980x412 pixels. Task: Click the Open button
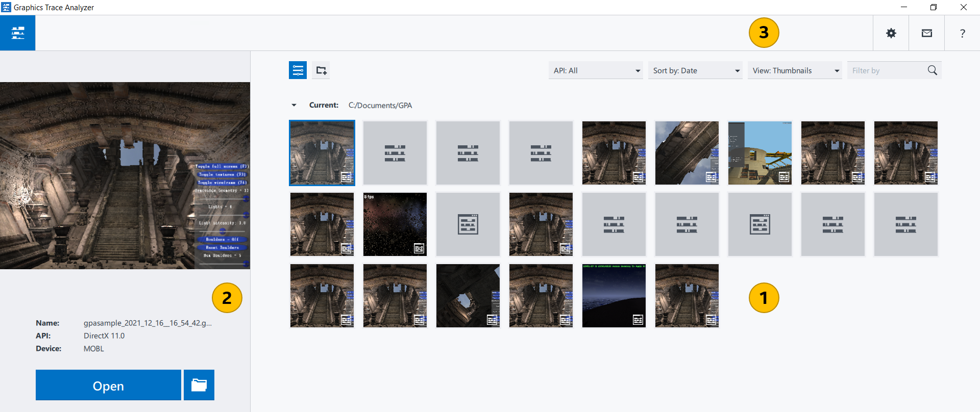tap(108, 385)
